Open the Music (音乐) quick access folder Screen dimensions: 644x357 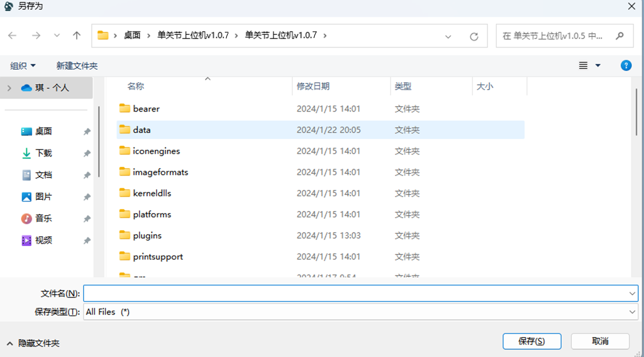43,219
